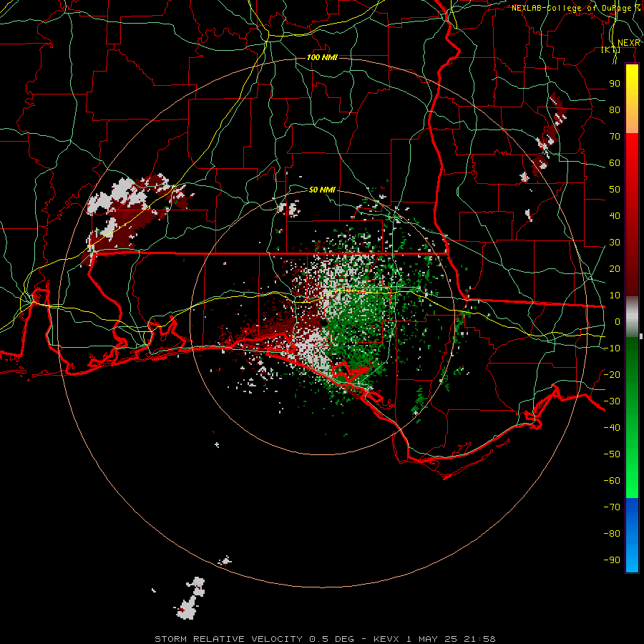Click the 80 value on the velocity scale
644x644 pixels.
[x=615, y=109]
